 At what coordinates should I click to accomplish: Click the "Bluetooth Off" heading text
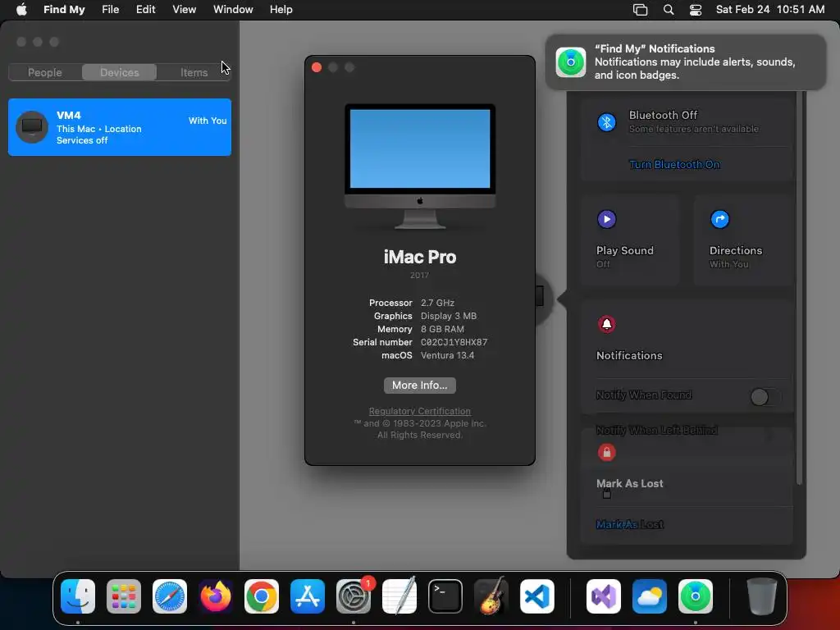click(663, 115)
